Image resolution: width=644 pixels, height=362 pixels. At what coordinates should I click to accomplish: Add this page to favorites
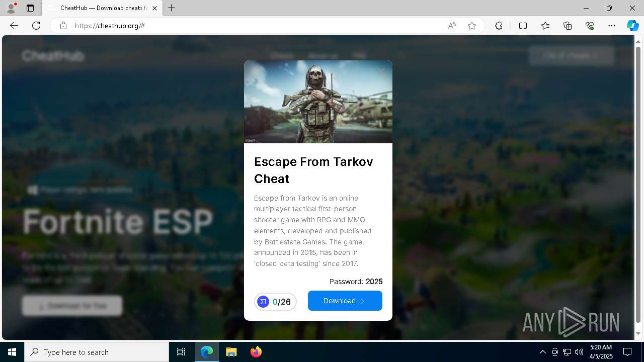pyautogui.click(x=472, y=26)
